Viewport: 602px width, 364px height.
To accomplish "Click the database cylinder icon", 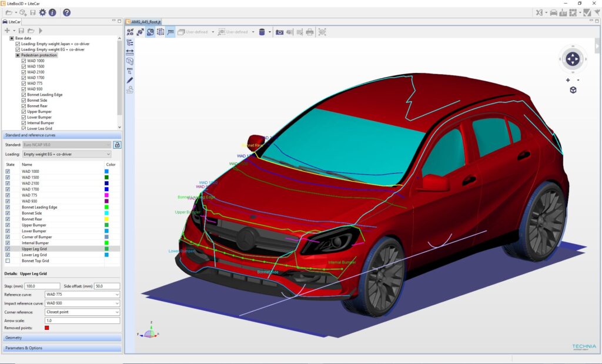I will pyautogui.click(x=262, y=32).
